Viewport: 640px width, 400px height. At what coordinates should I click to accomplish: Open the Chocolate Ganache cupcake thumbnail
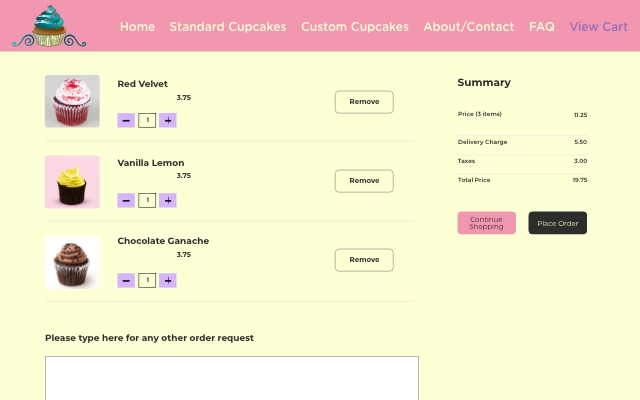(72, 262)
